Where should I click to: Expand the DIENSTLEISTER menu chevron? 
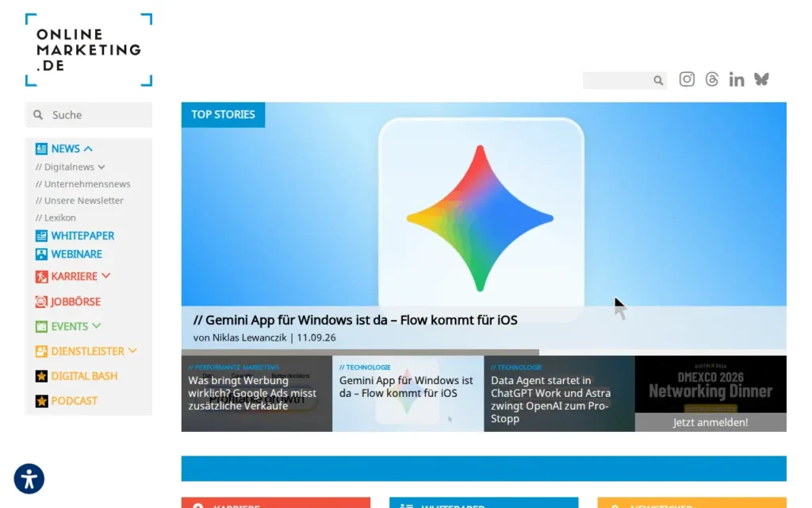click(x=132, y=350)
